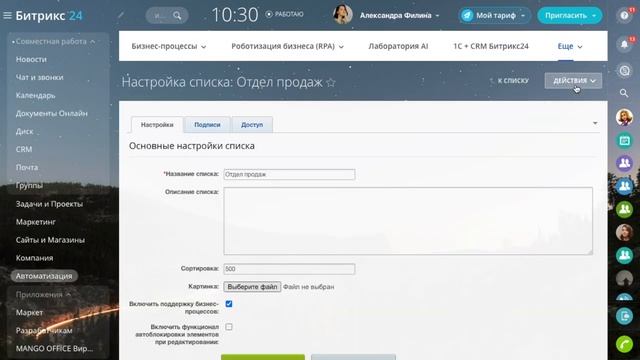Enable автоблокировки элементов checkbox
This screenshot has width=640, height=360.
pos(229,327)
